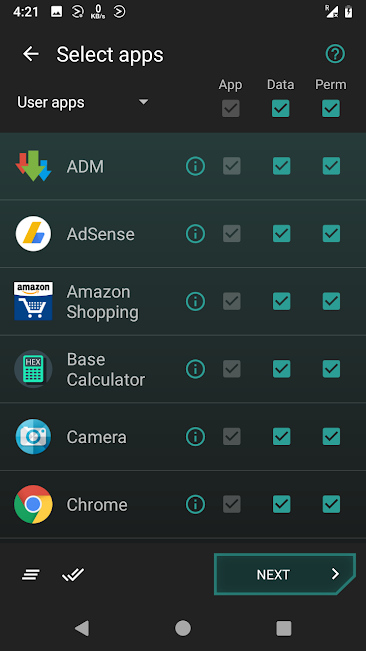View info for Base Calculator

[x=195, y=369]
